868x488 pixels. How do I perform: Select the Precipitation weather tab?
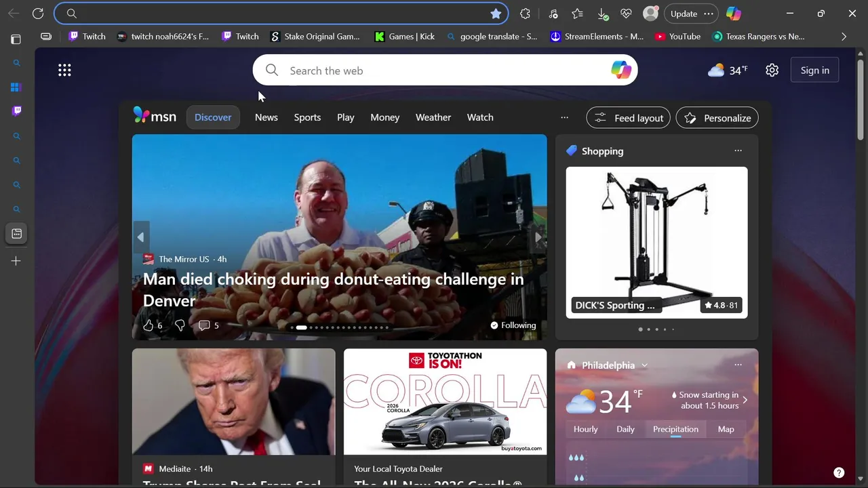point(675,429)
